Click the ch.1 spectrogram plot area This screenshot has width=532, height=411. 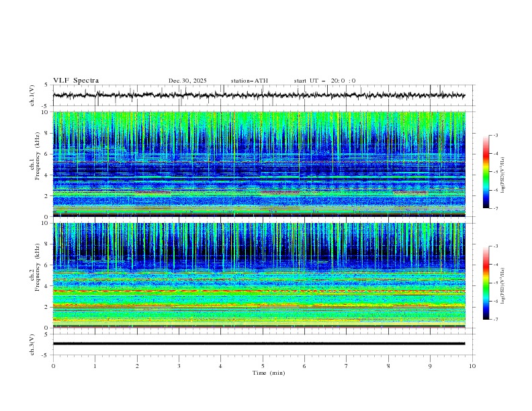click(259, 164)
